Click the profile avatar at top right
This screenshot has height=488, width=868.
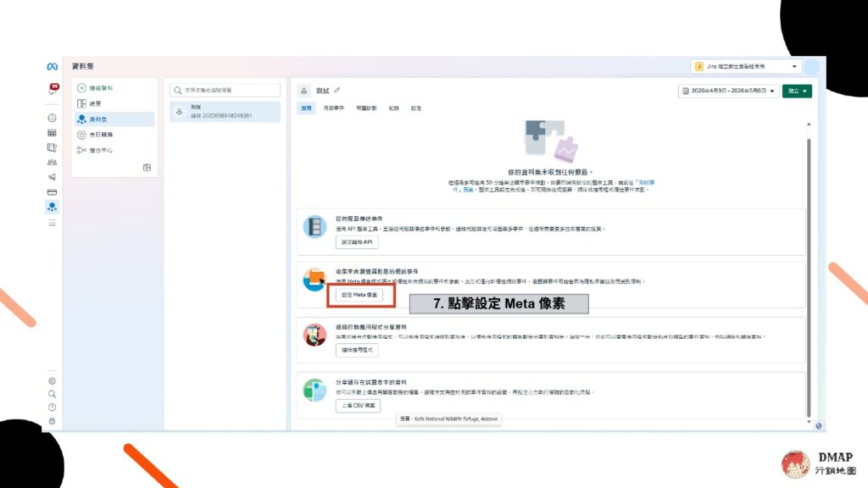(x=812, y=66)
